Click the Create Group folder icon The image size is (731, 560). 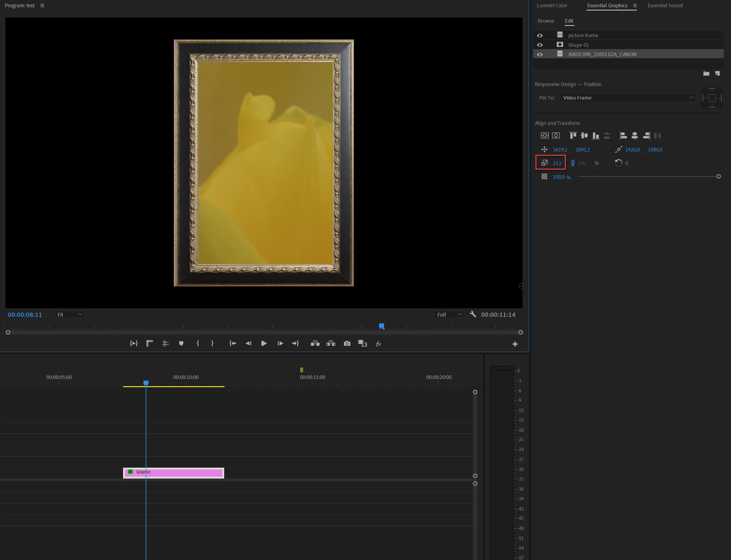[706, 73]
